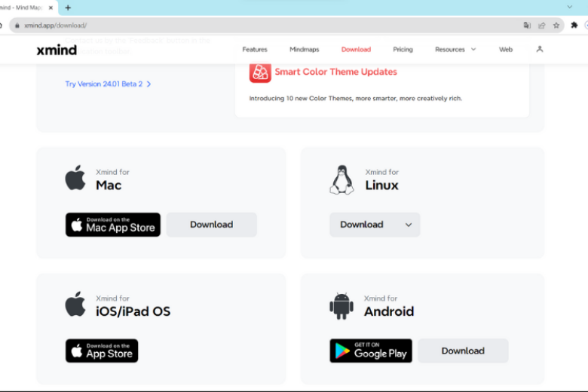The height and width of the screenshot is (392, 588).
Task: Close the Xmind browser tab
Action: click(x=51, y=8)
